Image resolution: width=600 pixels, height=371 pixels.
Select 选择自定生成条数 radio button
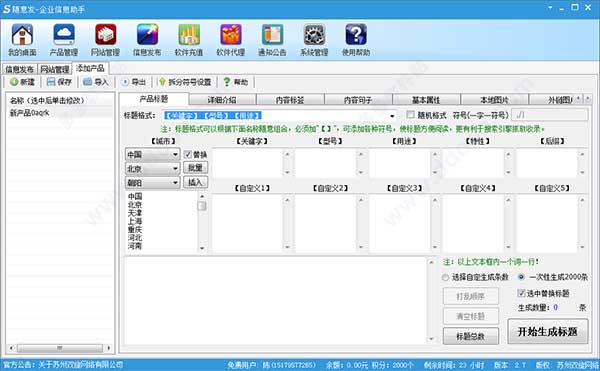[445, 277]
